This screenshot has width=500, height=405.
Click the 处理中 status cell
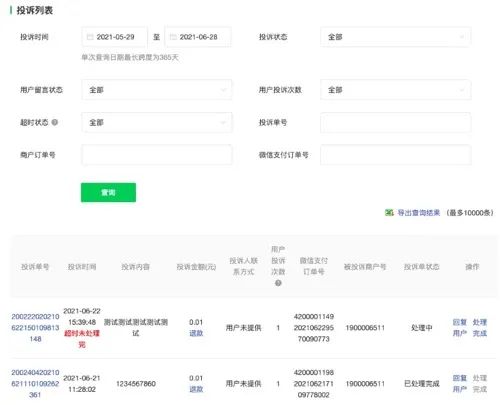(421, 328)
